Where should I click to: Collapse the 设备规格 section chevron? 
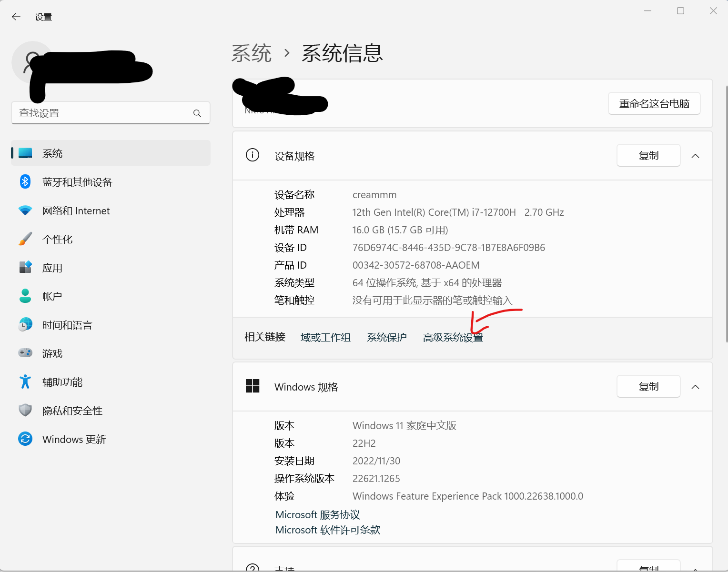click(695, 156)
